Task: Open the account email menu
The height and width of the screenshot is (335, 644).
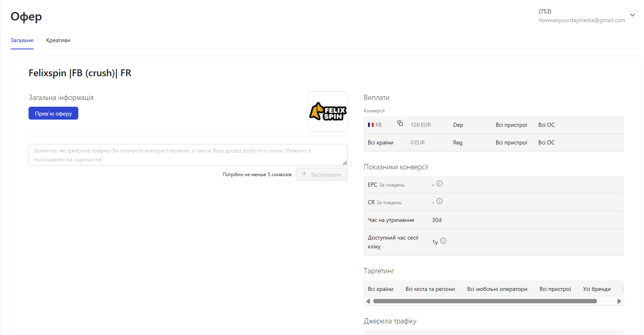Action: click(581, 20)
